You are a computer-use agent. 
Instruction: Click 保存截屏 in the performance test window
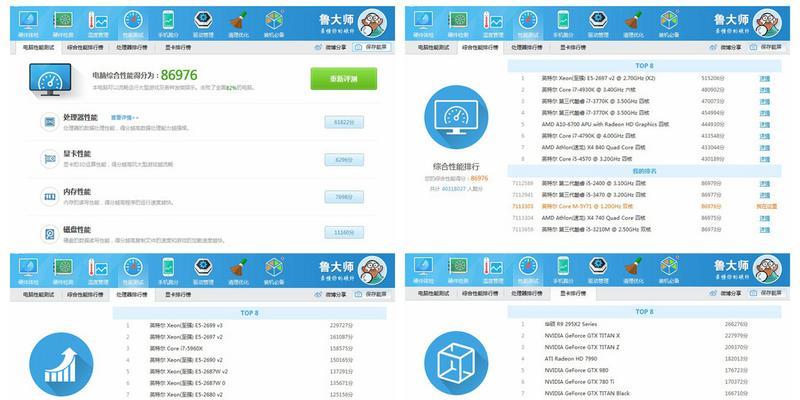[x=373, y=47]
